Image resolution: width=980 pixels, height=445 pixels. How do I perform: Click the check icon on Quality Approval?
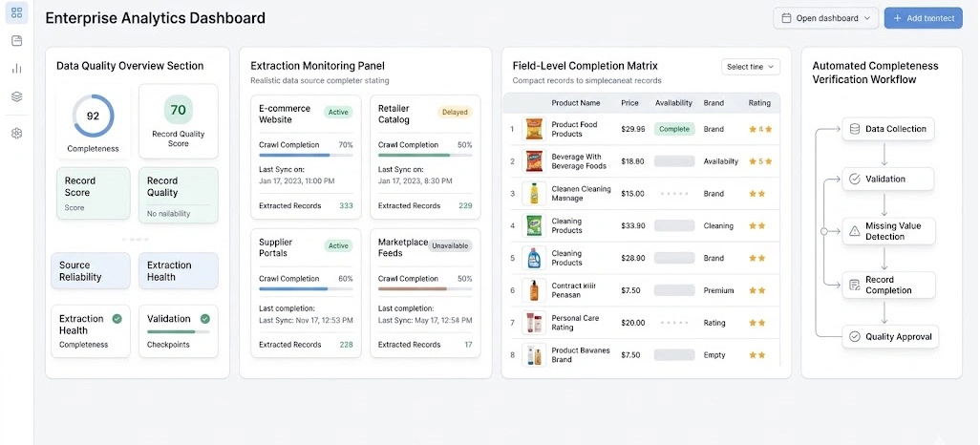click(x=854, y=337)
